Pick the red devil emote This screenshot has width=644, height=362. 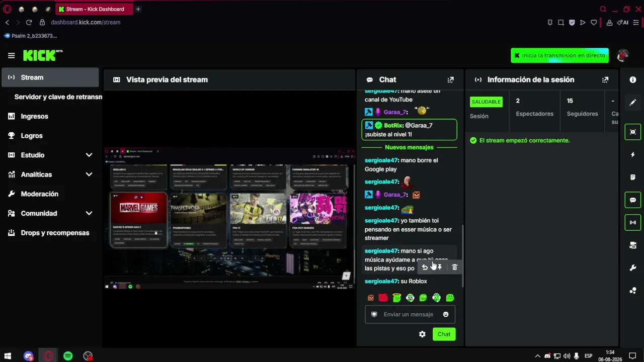tap(383, 298)
